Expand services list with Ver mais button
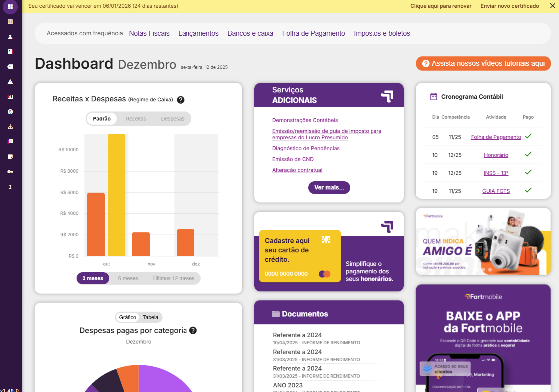 tap(329, 188)
